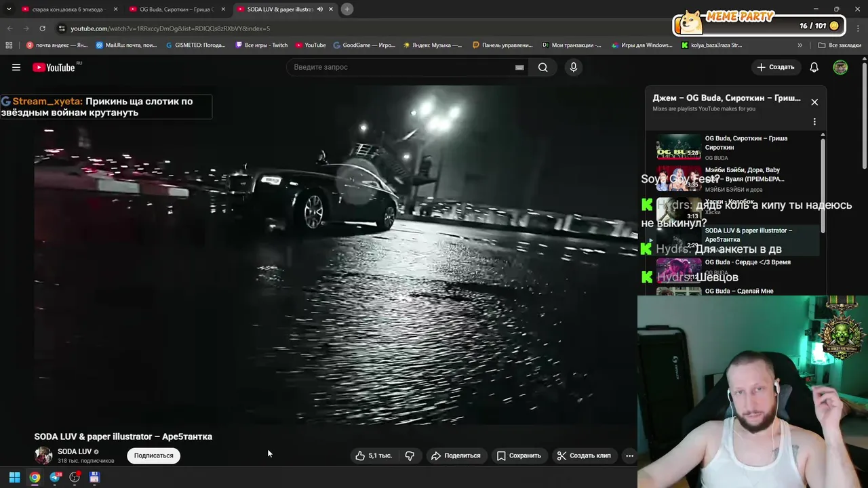Open the SODA LUV channel name link

[x=75, y=451]
